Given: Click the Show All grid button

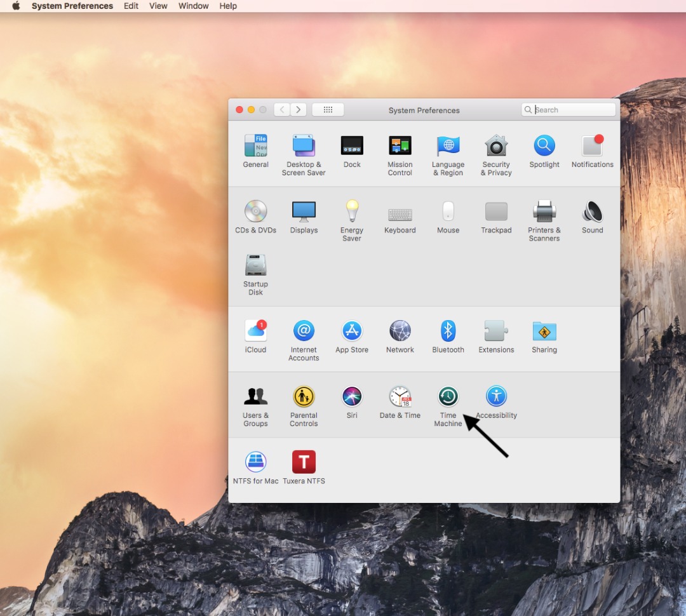Looking at the screenshot, I should pos(328,110).
